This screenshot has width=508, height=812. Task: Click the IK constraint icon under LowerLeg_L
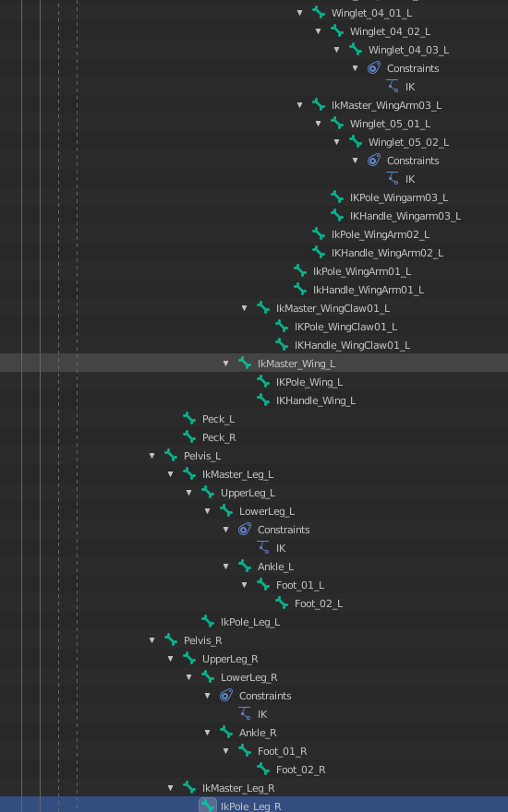click(x=263, y=547)
